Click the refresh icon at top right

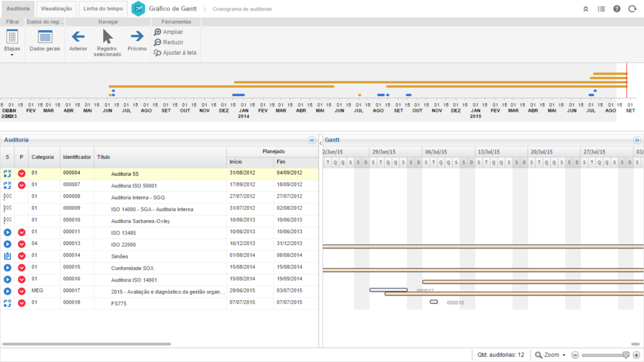pos(632,9)
